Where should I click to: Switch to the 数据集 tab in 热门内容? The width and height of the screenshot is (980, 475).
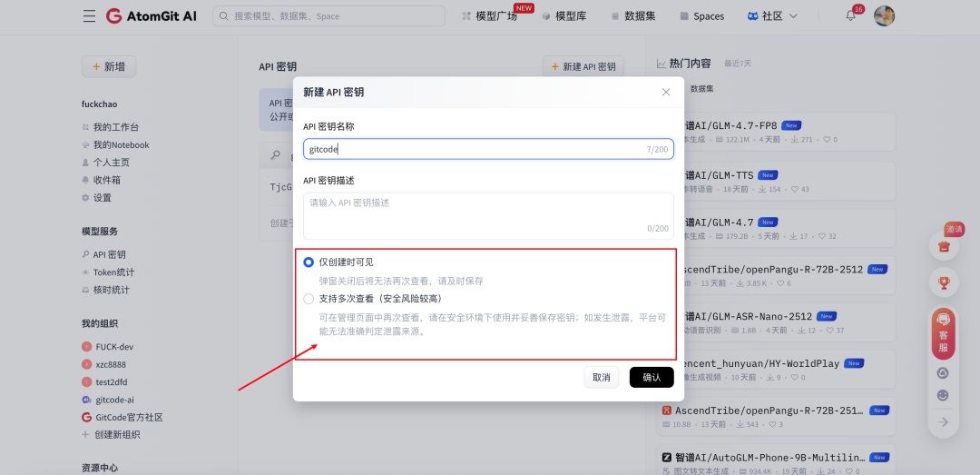701,89
